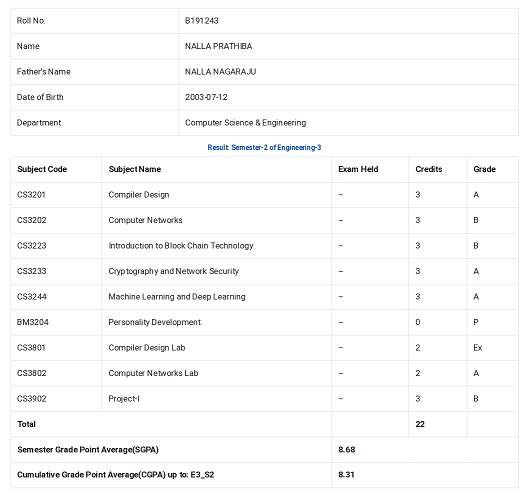Click the Subject Code column header
This screenshot has width=529, height=499.
click(42, 169)
